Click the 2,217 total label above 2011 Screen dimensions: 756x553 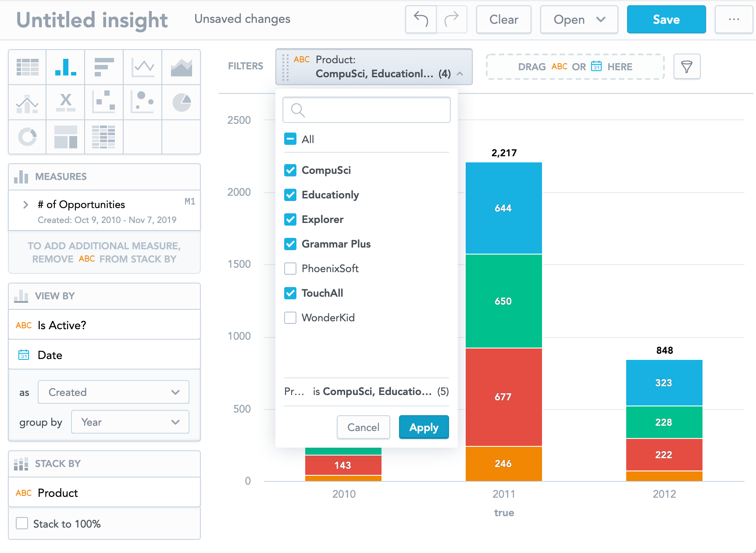coord(504,153)
